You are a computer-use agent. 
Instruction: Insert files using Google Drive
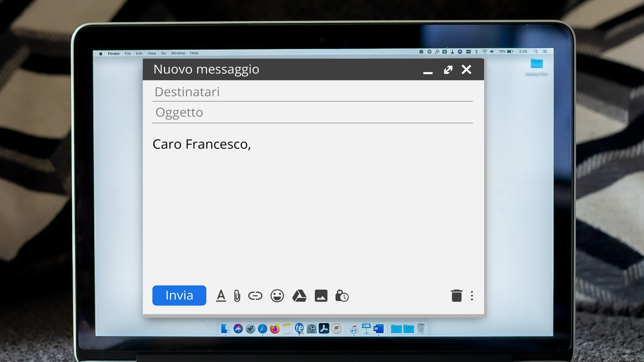[300, 296]
